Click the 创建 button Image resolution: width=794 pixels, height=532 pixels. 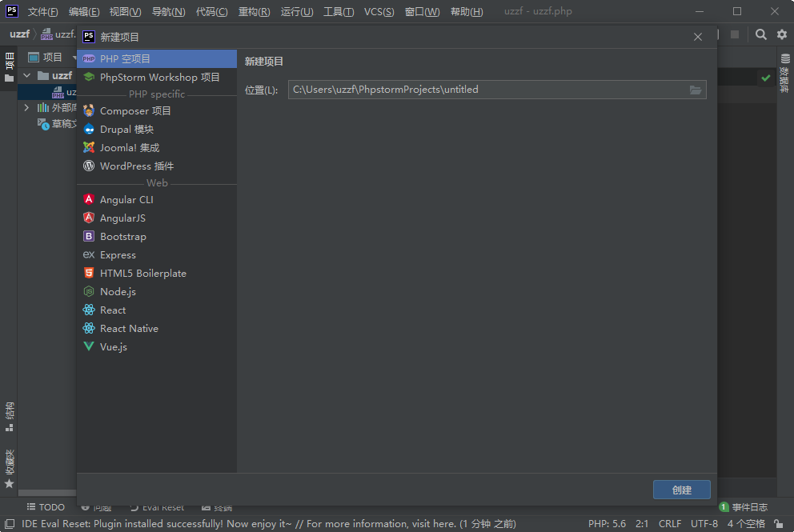(682, 490)
